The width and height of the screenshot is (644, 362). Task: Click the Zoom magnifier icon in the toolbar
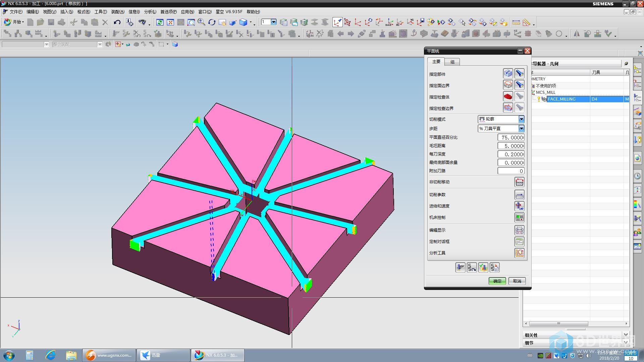pos(201,22)
